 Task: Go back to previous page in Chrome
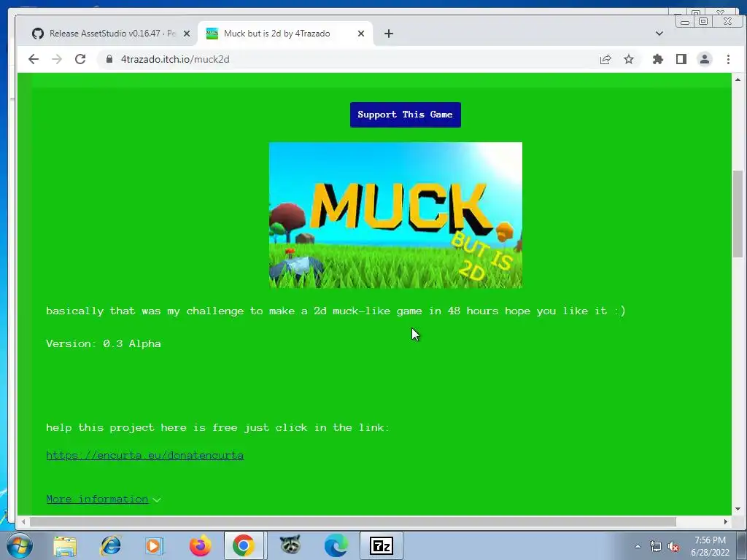[x=34, y=59]
